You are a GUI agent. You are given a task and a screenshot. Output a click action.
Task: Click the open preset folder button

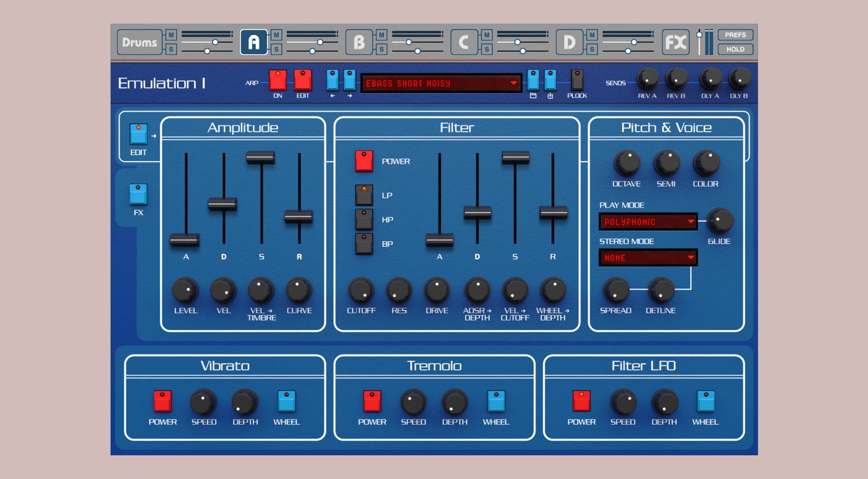533,80
